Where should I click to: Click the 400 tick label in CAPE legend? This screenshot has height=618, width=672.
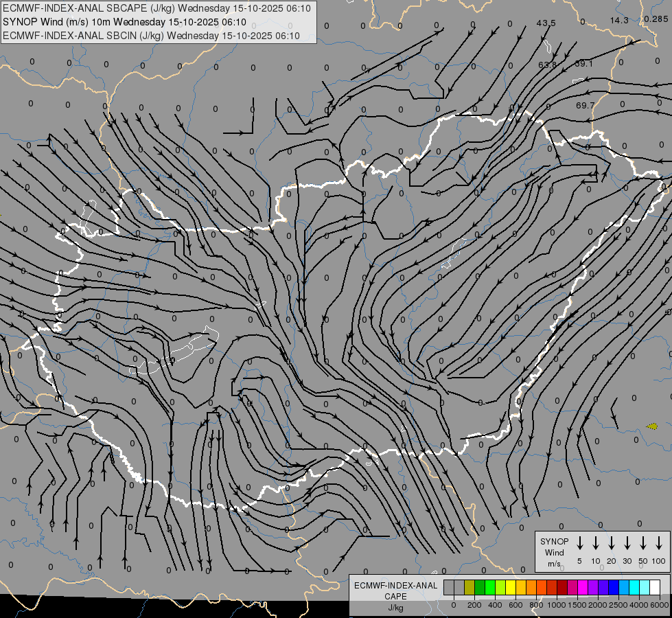[495, 605]
